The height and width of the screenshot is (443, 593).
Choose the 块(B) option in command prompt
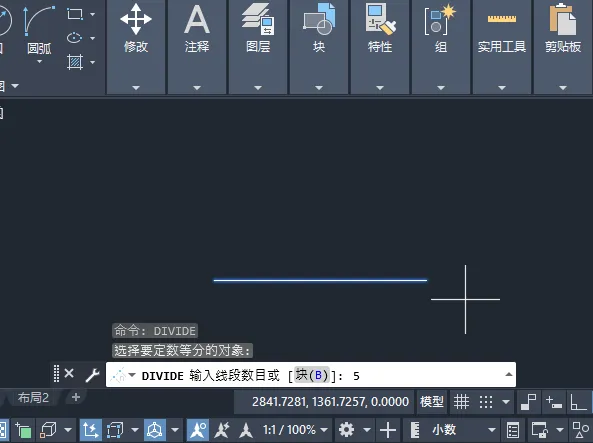tap(312, 375)
